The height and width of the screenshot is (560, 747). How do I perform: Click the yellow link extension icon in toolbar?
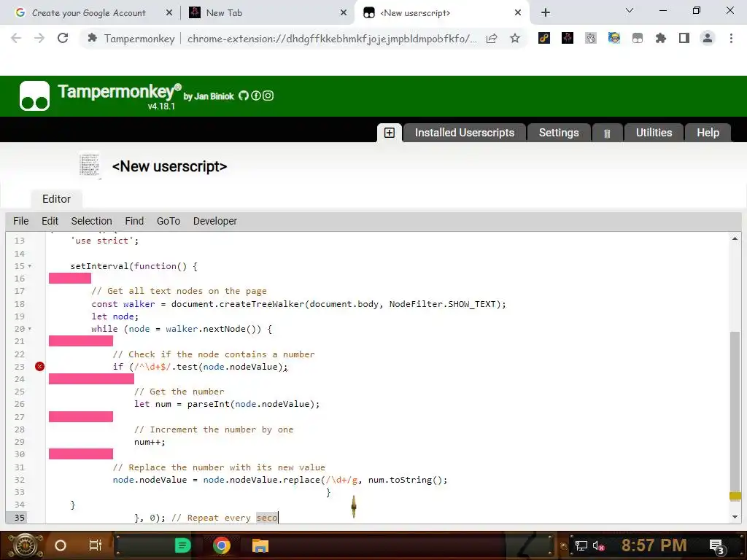click(544, 38)
